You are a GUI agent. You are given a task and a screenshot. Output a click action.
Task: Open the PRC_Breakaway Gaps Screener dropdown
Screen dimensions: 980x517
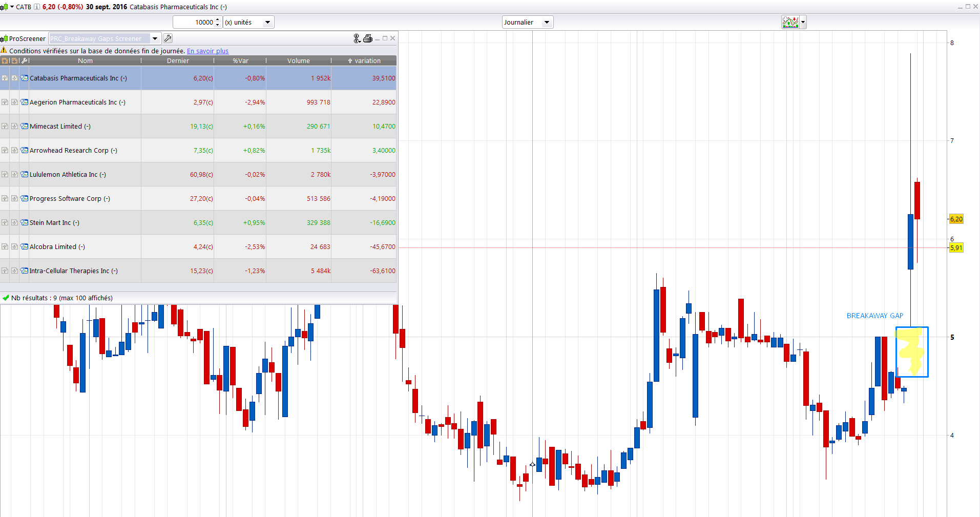click(x=105, y=38)
